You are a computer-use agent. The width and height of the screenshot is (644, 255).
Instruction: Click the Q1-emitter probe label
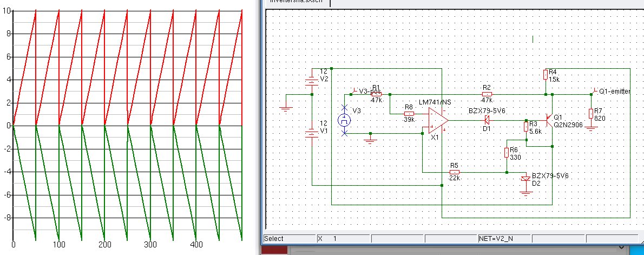(614, 91)
